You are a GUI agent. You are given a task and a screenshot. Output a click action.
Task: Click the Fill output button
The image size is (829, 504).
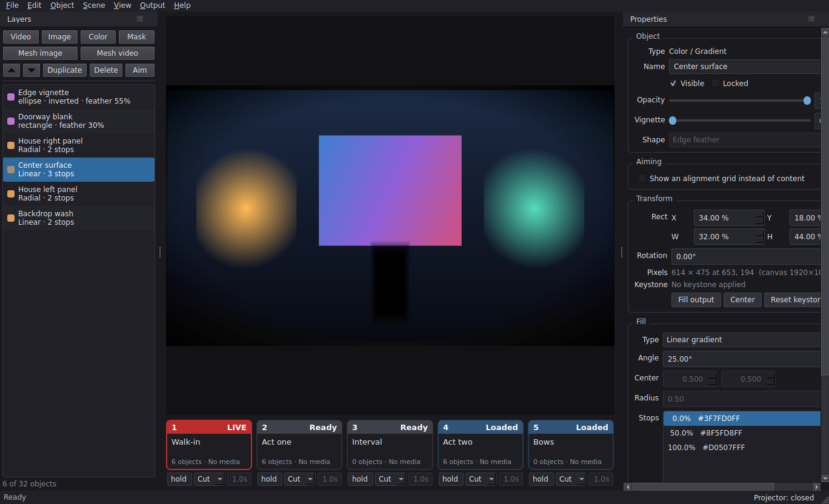coord(696,300)
